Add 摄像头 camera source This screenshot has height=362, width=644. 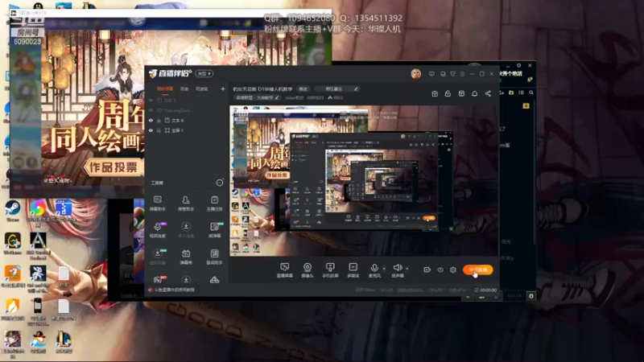click(x=308, y=270)
